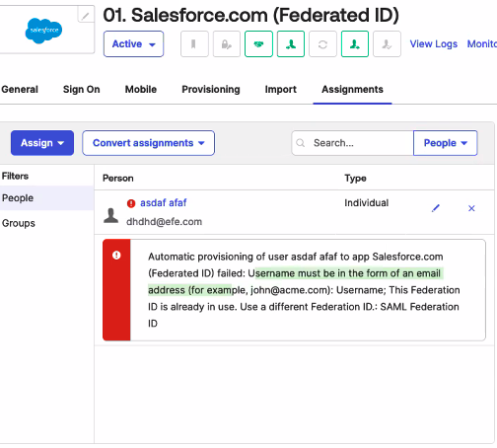Open the asdaf afaf user link
This screenshot has height=448, width=497.
point(164,202)
